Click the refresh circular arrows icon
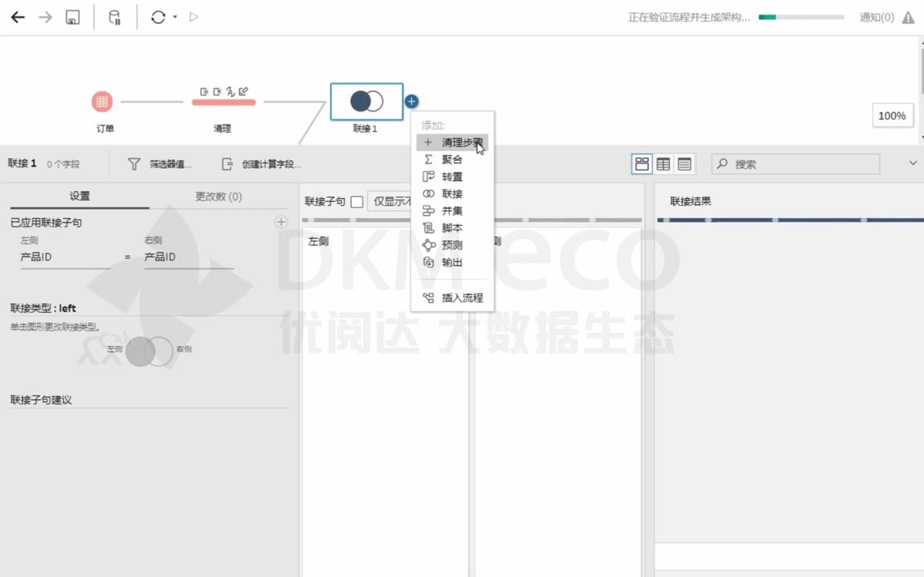This screenshot has height=577, width=924. coord(158,17)
